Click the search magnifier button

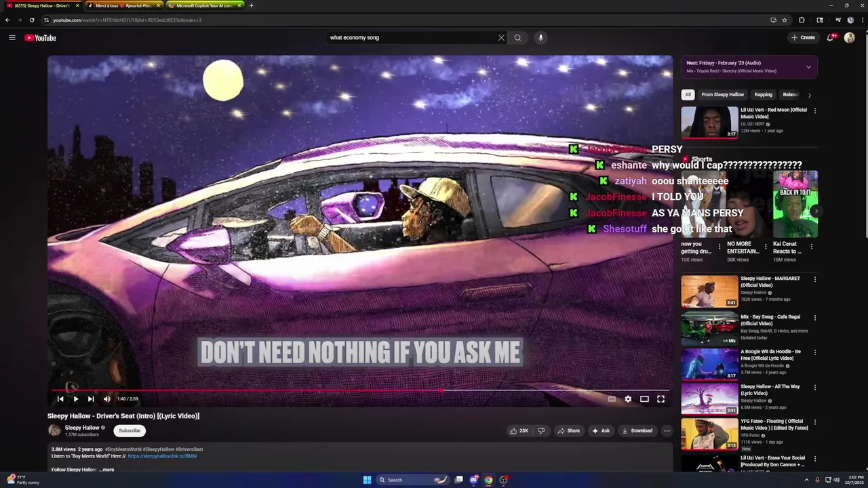(x=517, y=38)
